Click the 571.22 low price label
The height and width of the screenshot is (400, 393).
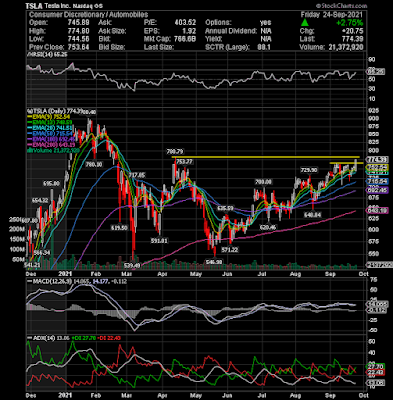click(x=230, y=249)
